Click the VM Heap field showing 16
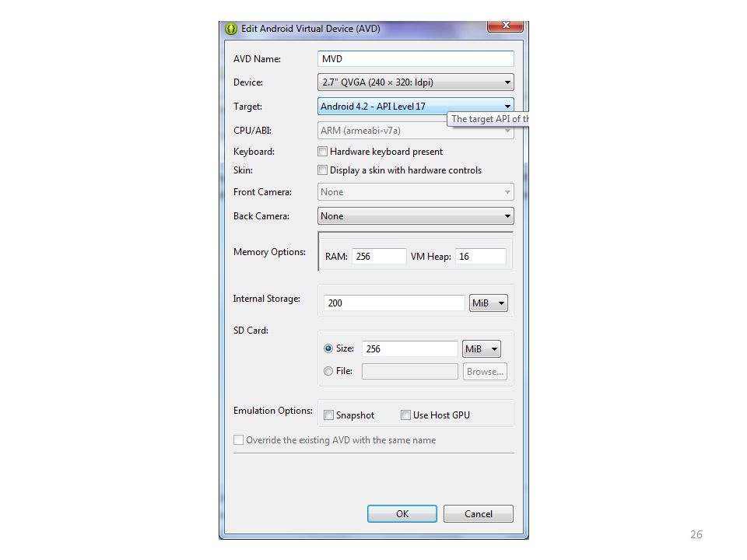 tap(480, 256)
